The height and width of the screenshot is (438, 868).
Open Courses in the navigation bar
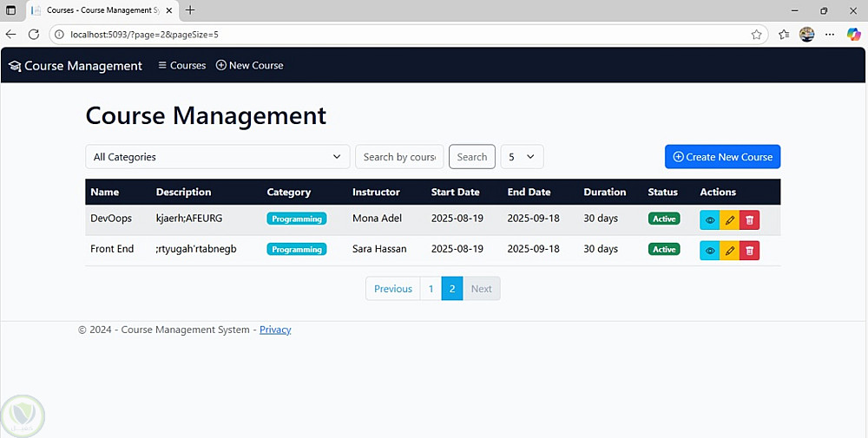182,65
